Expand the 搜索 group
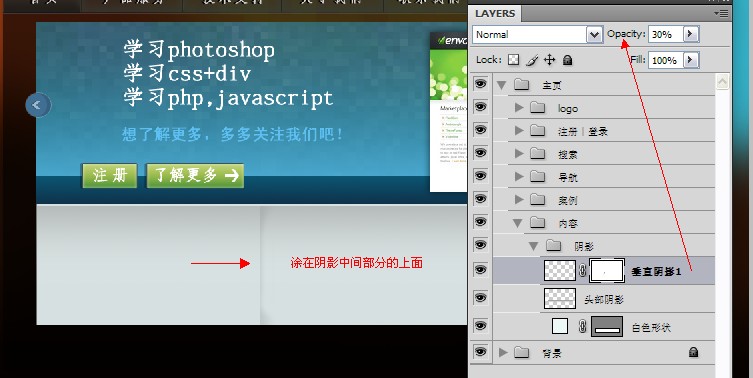The image size is (753, 378). pos(519,154)
